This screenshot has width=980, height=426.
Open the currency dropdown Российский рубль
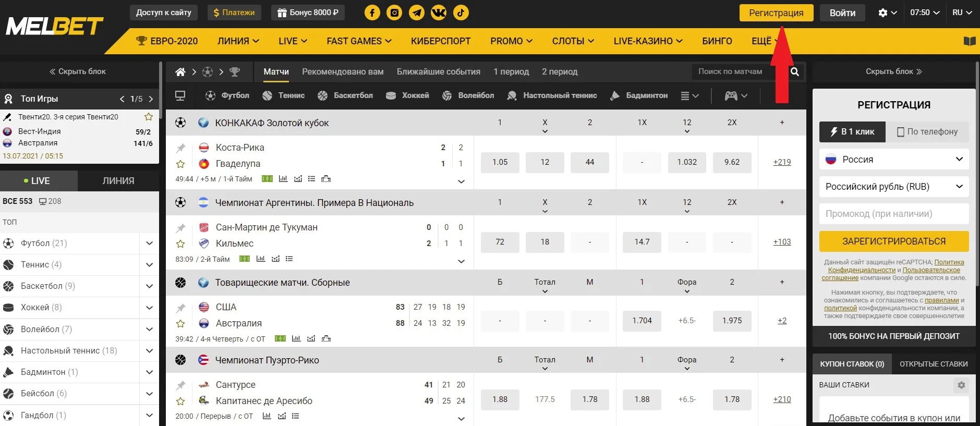pyautogui.click(x=894, y=187)
